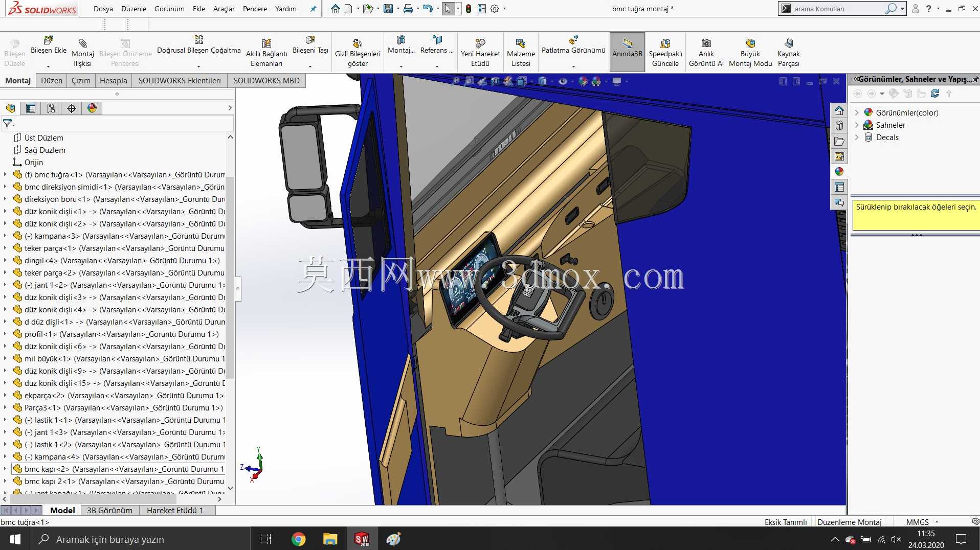980x550 pixels.
Task: Take a snapshot with Anlık Görüntü Al
Action: (706, 52)
